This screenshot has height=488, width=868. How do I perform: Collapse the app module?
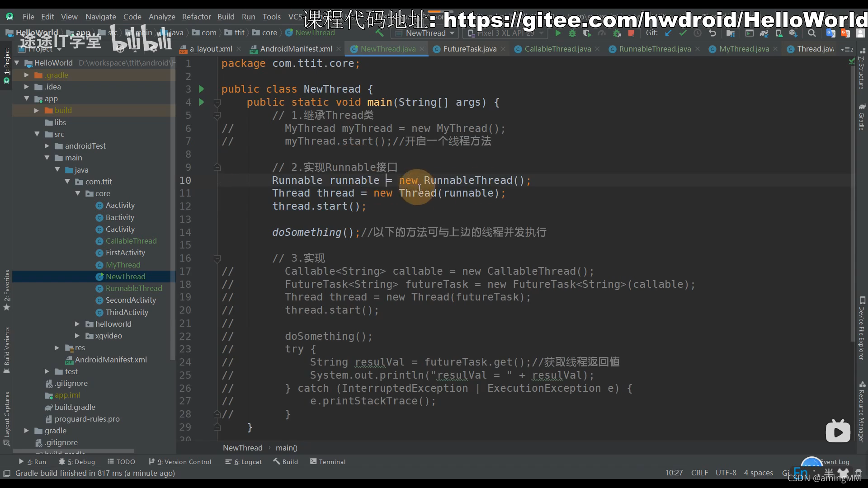27,99
